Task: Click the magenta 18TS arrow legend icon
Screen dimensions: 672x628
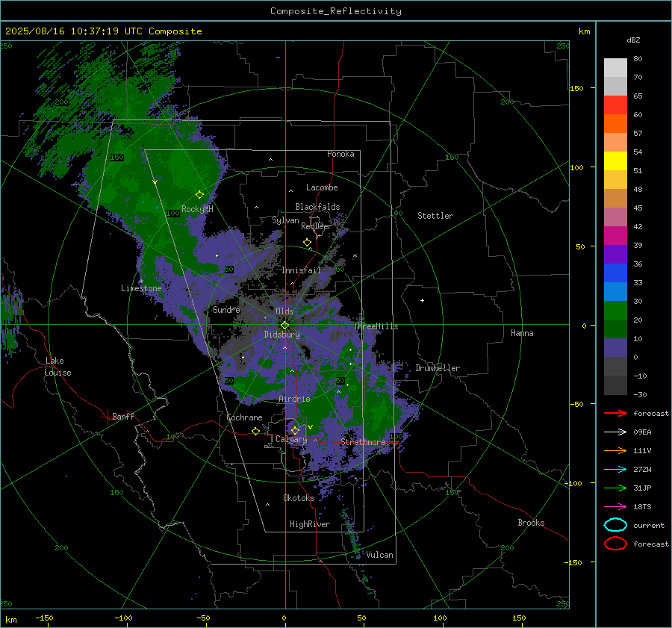Action: [x=615, y=507]
